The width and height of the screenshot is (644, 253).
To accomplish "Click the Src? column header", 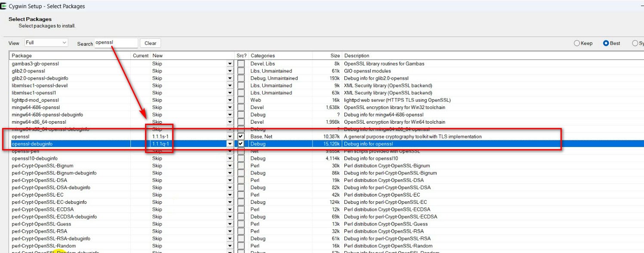I will (241, 56).
